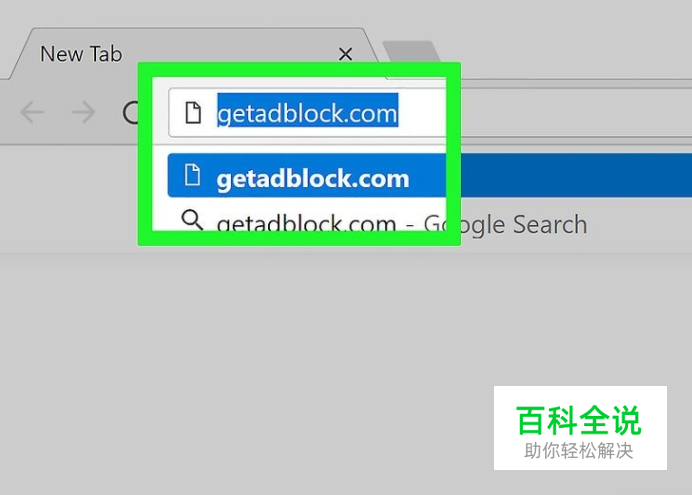692x495 pixels.
Task: Click the page icon in highlighted getadblock.com suggestion
Action: [x=192, y=175]
